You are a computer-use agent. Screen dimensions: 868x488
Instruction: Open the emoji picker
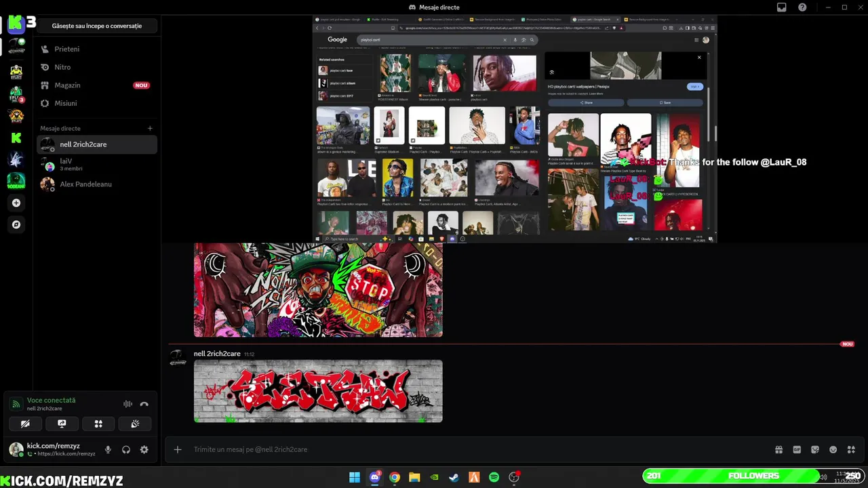coord(833,449)
